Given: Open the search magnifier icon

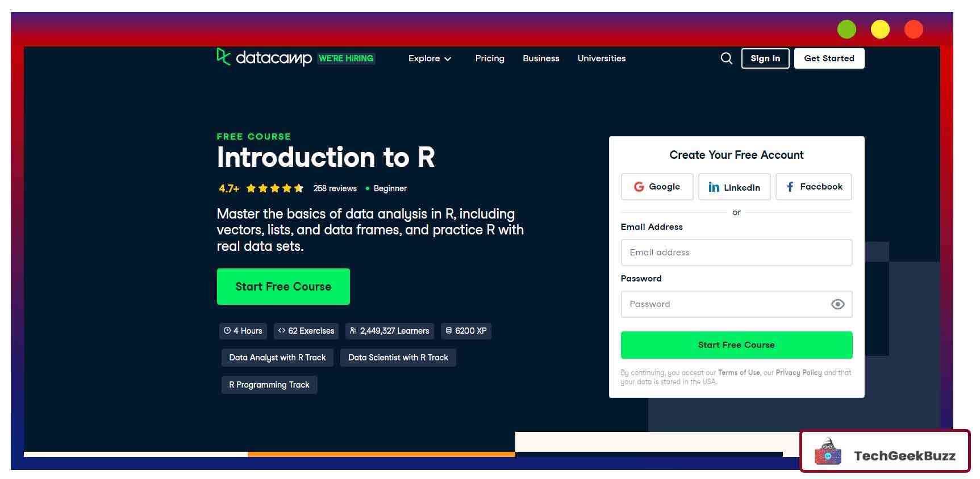Looking at the screenshot, I should 726,58.
